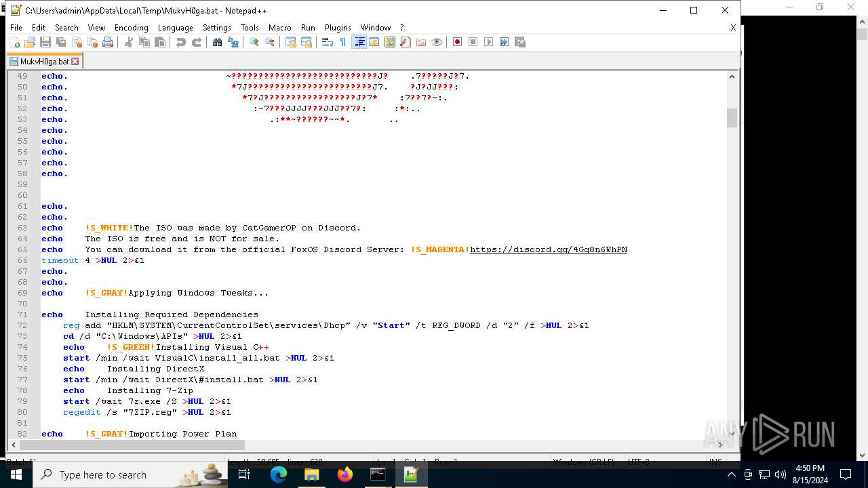Viewport: 868px width, 488px height.
Task: Open the user-defined language icon
Action: 374,42
